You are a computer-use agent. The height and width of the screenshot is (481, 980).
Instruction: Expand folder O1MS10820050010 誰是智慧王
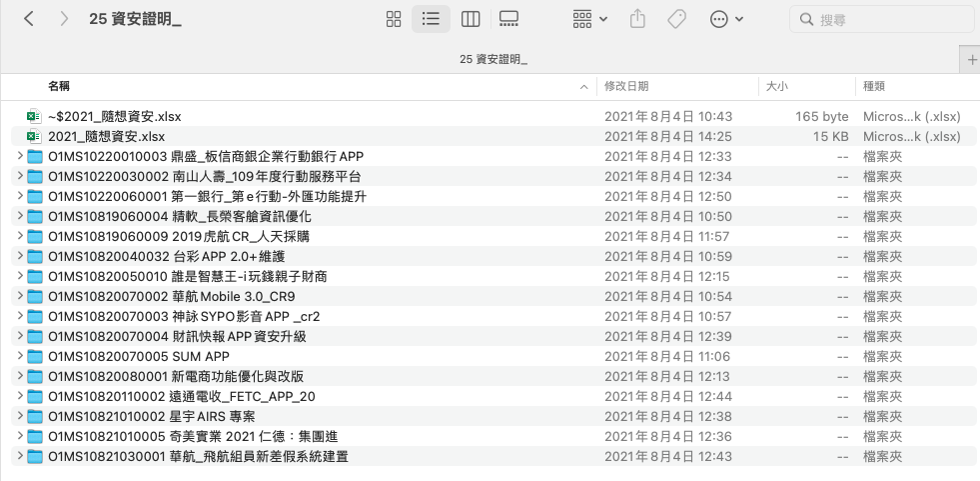pyautogui.click(x=19, y=276)
